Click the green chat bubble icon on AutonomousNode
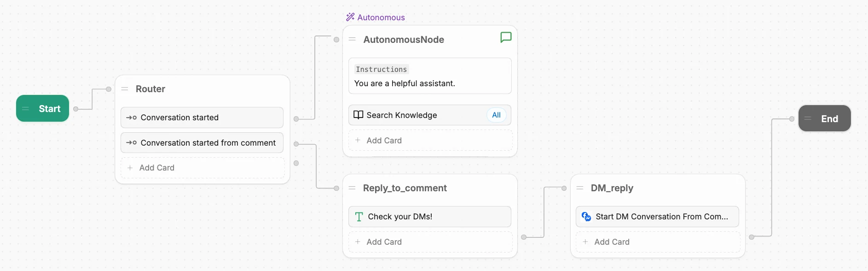868x271 pixels. [x=506, y=37]
